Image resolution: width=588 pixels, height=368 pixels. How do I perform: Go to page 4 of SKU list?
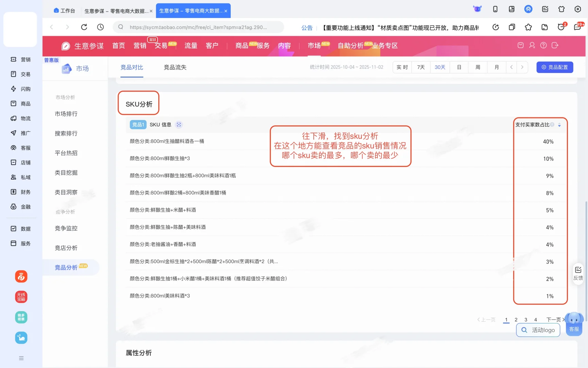(x=536, y=320)
